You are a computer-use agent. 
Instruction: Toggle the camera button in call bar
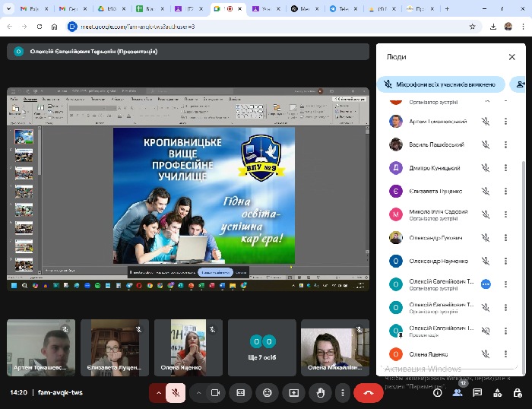coord(215,392)
